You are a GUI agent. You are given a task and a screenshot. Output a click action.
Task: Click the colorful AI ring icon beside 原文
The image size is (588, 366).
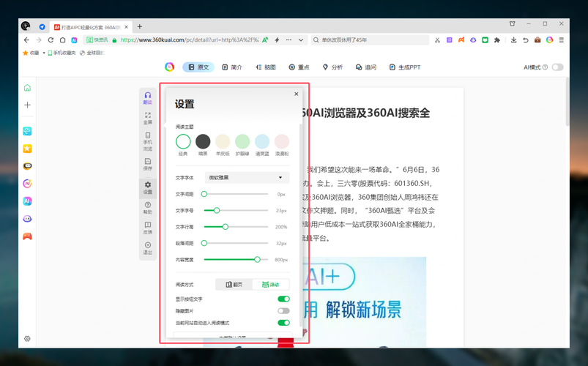pyautogui.click(x=169, y=67)
